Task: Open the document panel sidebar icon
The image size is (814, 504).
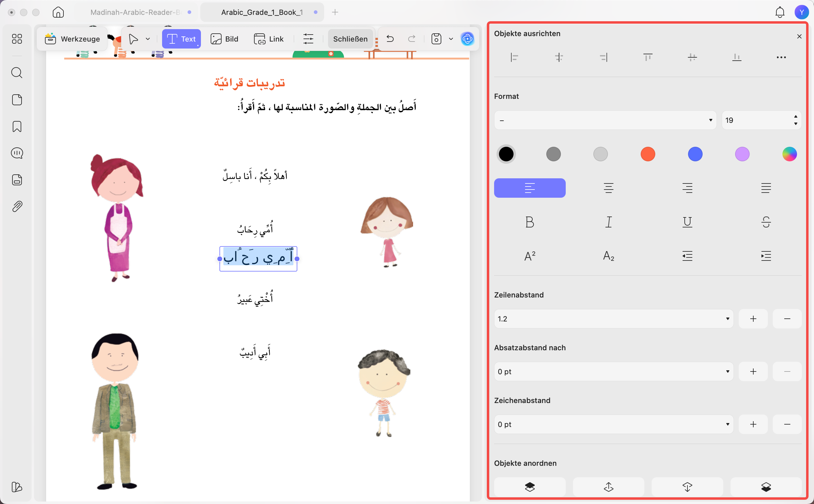Action: [17, 180]
